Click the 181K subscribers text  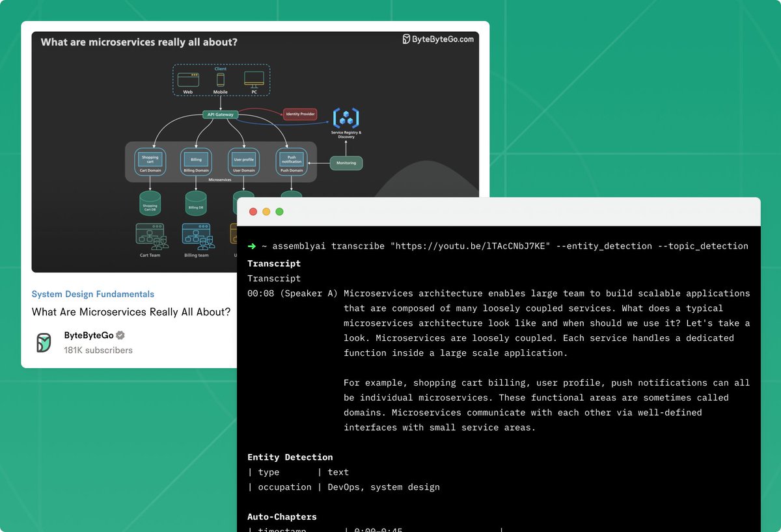pos(98,350)
